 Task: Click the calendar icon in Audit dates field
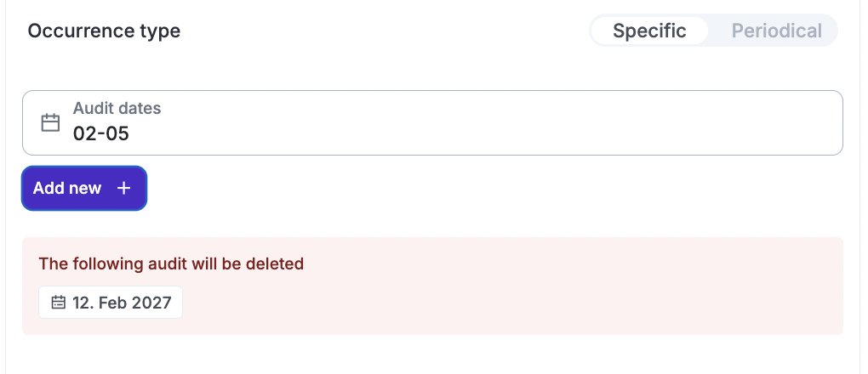click(51, 123)
